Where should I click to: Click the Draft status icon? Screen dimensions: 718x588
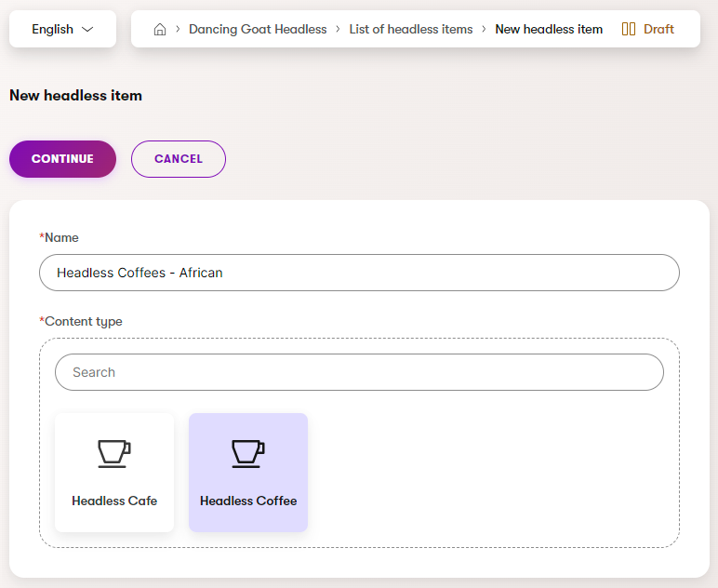[x=629, y=29]
